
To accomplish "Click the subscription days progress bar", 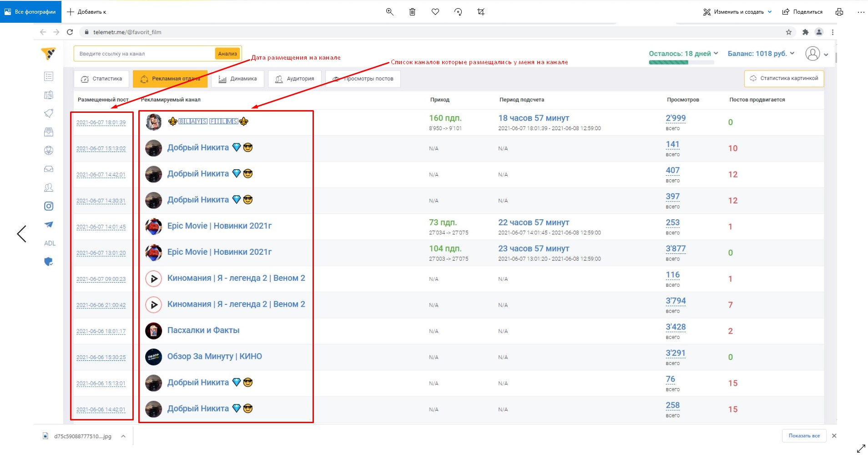I will click(x=681, y=63).
